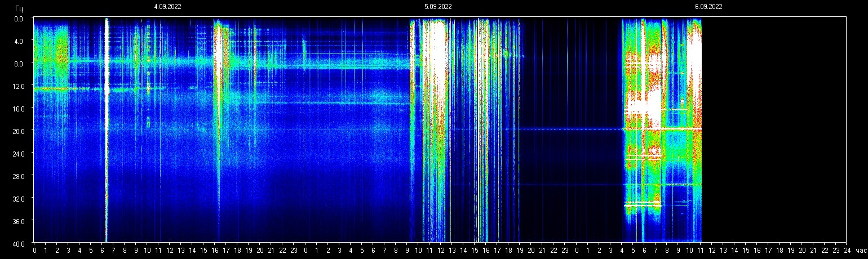Click the bright white vertical spike on 4.09.2022
868x259 pixels.
click(x=107, y=129)
